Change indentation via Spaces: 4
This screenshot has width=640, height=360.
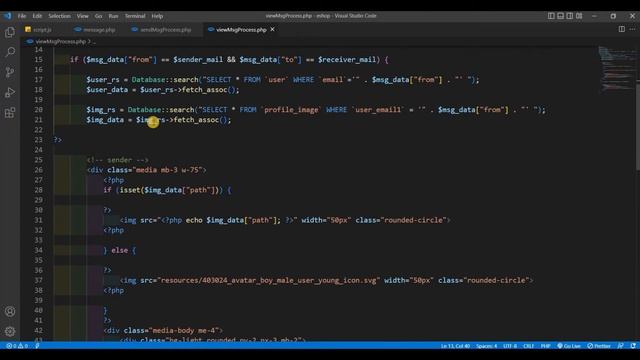[x=487, y=346]
